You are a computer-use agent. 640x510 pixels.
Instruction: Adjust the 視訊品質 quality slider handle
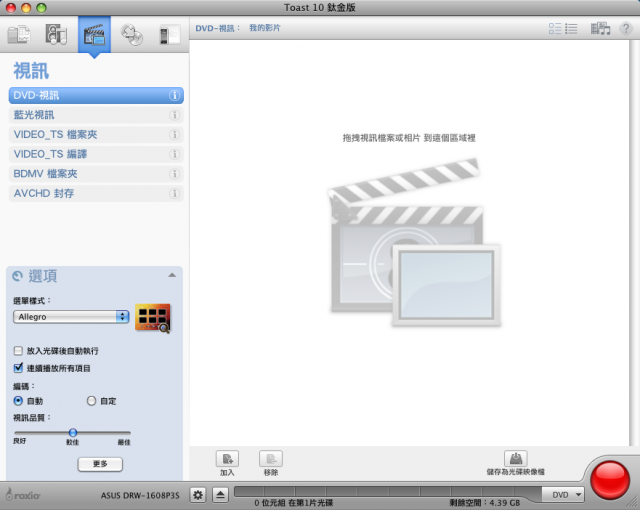click(73, 432)
